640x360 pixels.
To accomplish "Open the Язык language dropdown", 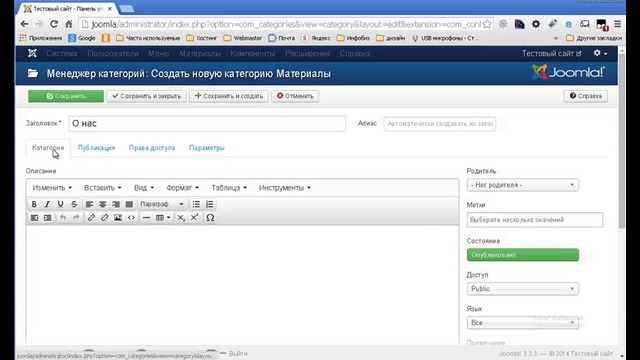I will 523,322.
